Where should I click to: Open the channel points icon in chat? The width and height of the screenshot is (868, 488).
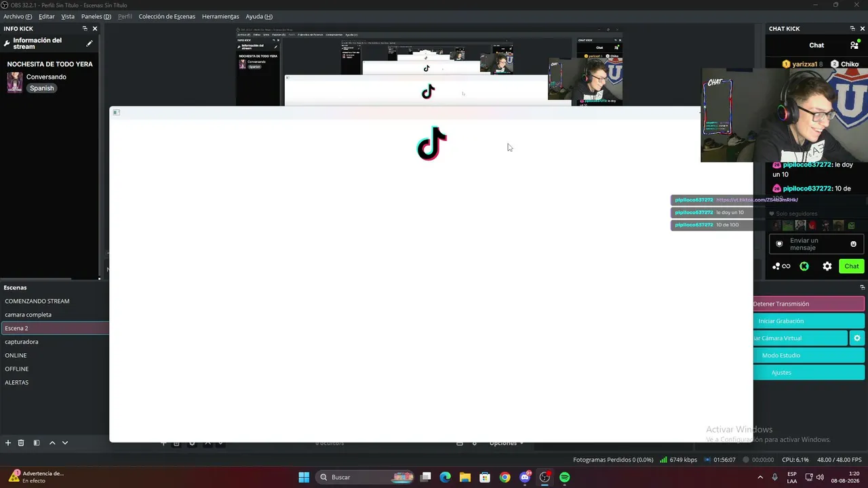click(781, 266)
